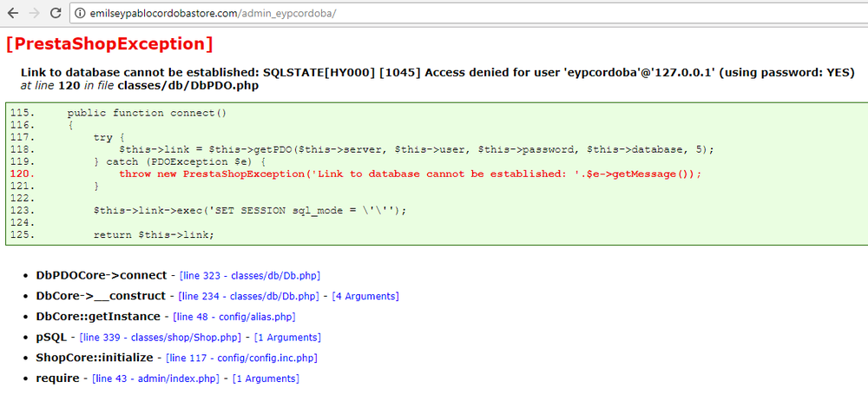Expand 1 Arguments for require entry
This screenshot has height=401, width=868.
266,378
